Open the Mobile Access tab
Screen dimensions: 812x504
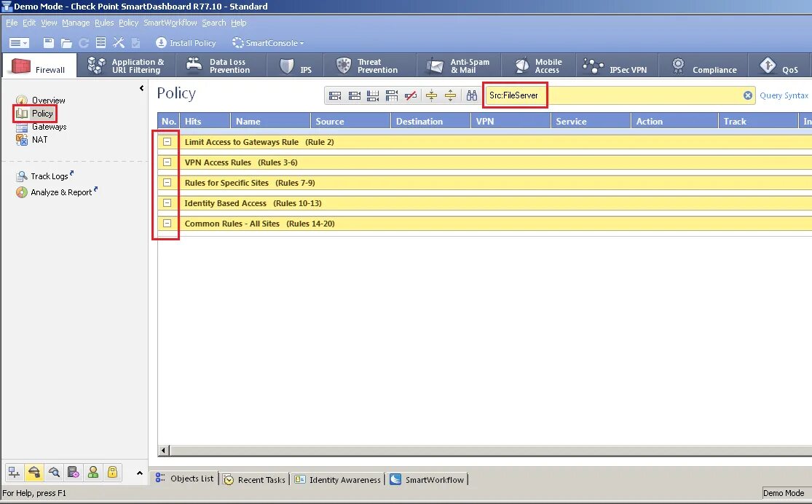point(539,66)
